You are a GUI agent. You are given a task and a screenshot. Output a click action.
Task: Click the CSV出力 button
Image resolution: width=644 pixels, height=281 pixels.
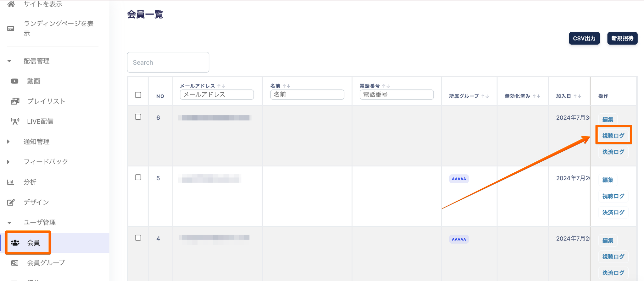pyautogui.click(x=584, y=38)
